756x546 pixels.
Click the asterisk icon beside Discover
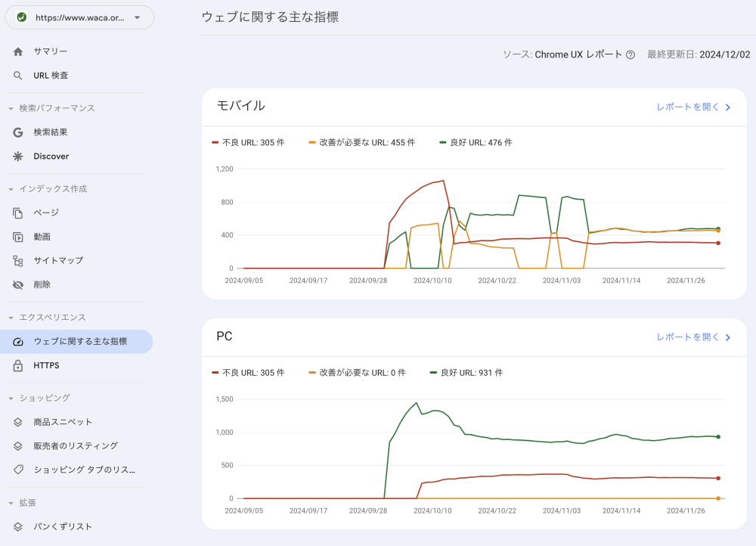point(18,157)
